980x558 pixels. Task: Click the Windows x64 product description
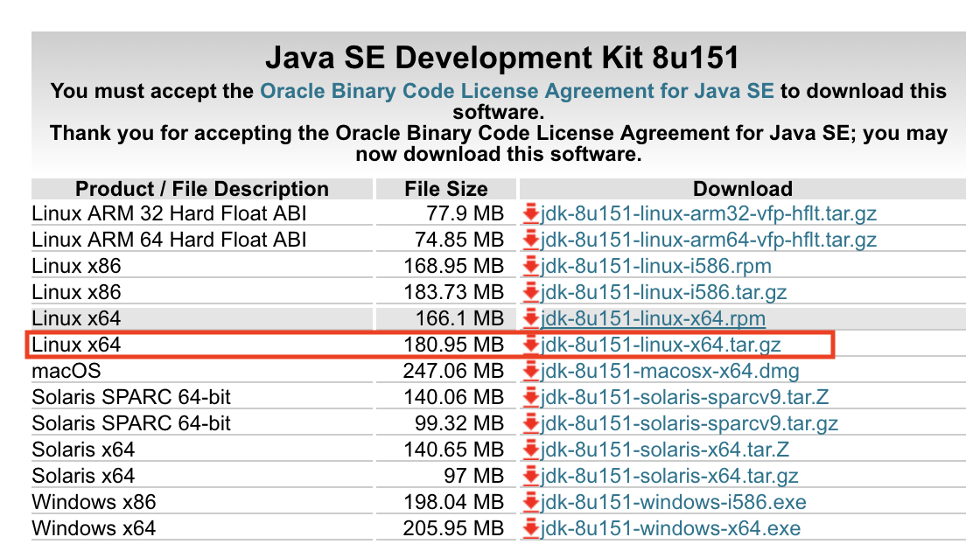(94, 528)
